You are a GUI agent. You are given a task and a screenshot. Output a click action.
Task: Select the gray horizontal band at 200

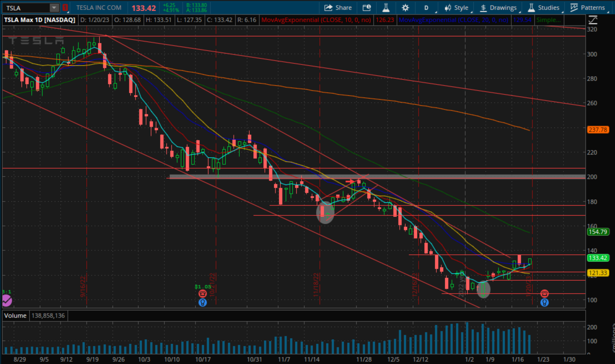point(377,177)
